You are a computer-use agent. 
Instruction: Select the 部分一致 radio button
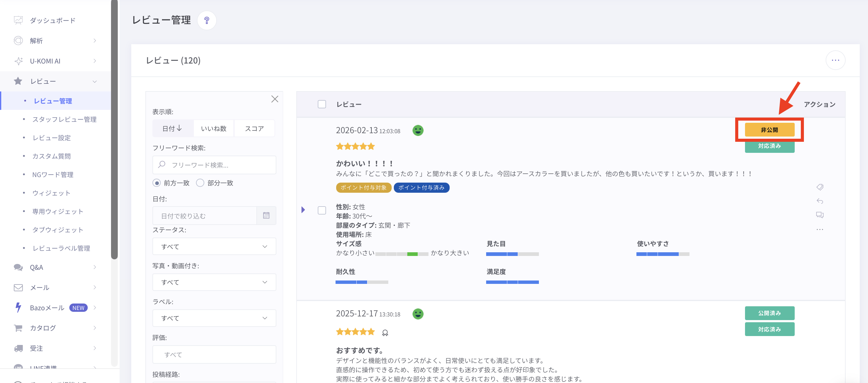pyautogui.click(x=200, y=183)
